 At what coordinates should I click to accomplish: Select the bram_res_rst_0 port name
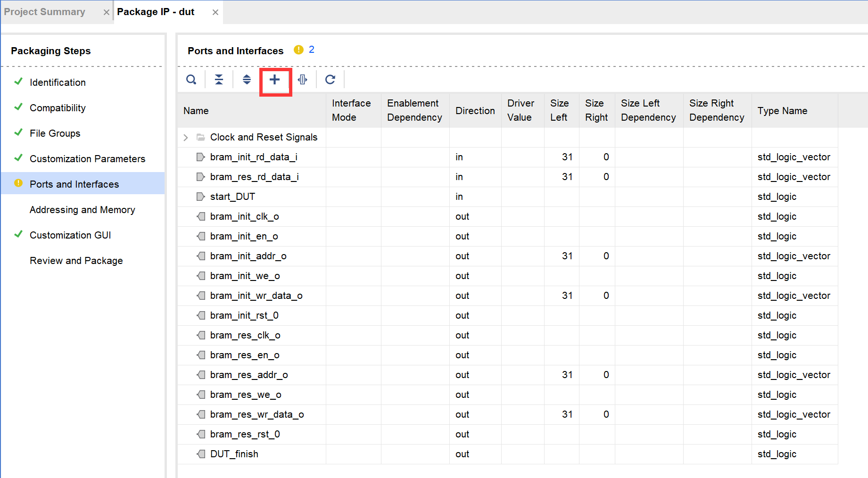click(245, 434)
